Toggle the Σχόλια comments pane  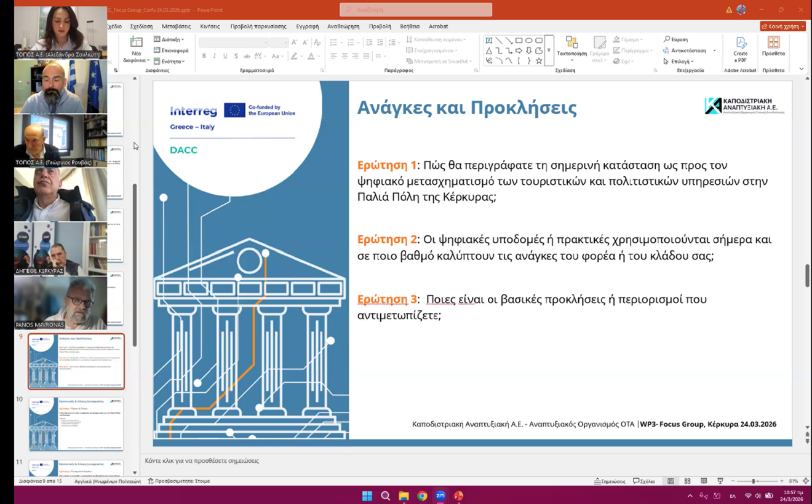pos(644,481)
